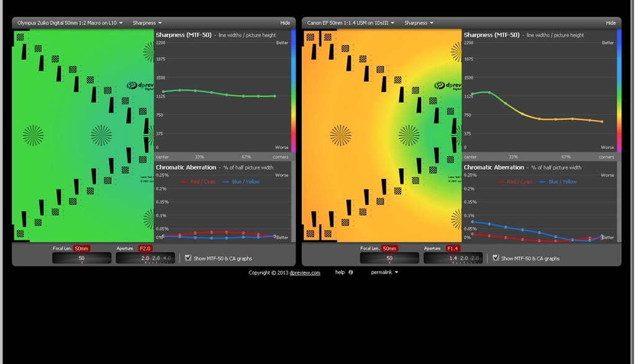The height and width of the screenshot is (364, 636).
Task: Click the Sharpness (MTF-50) heading in Olympus panel
Action: tap(184, 35)
